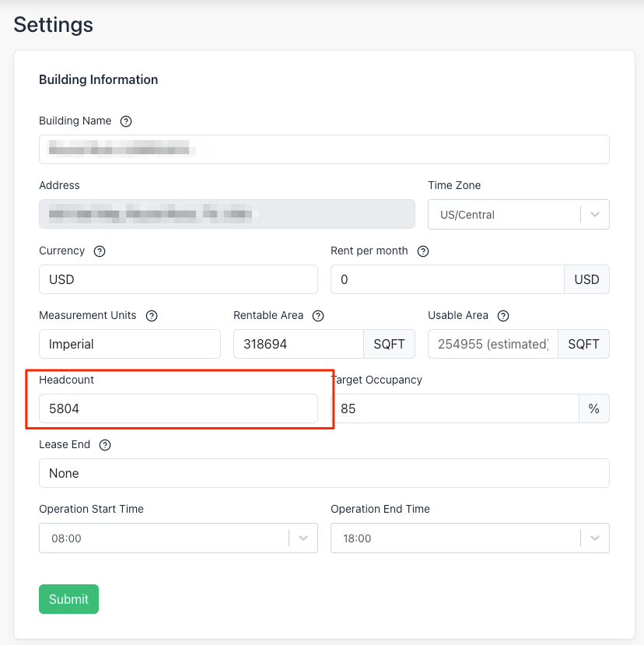Click the Target Occupancy field
644x645 pixels.
(x=455, y=408)
